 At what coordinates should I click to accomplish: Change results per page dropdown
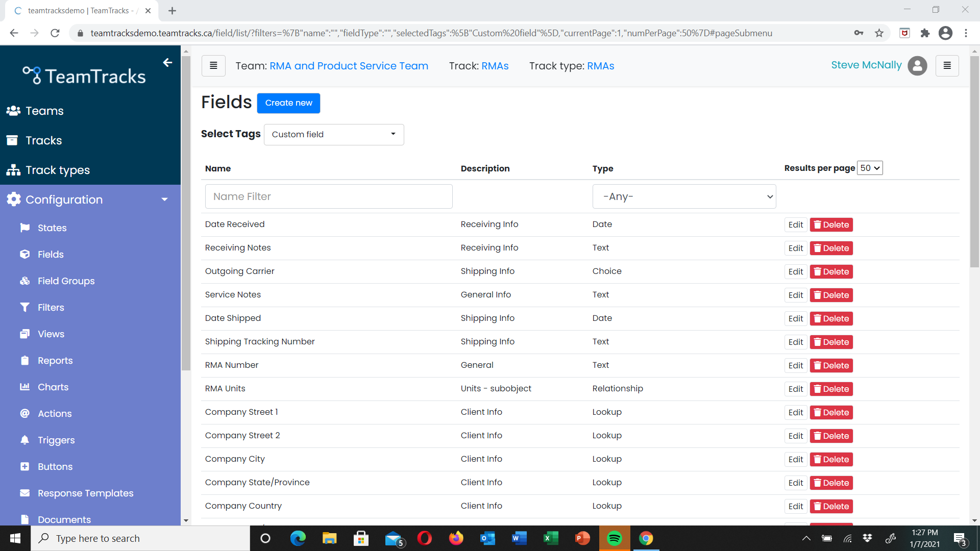pyautogui.click(x=870, y=168)
